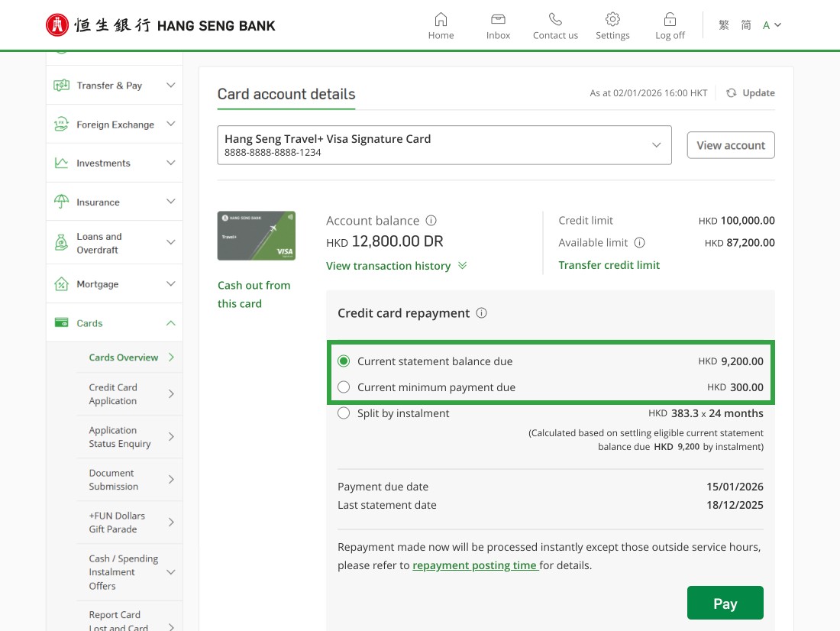Select Current statement balance due option
This screenshot has width=840, height=631.
point(344,361)
